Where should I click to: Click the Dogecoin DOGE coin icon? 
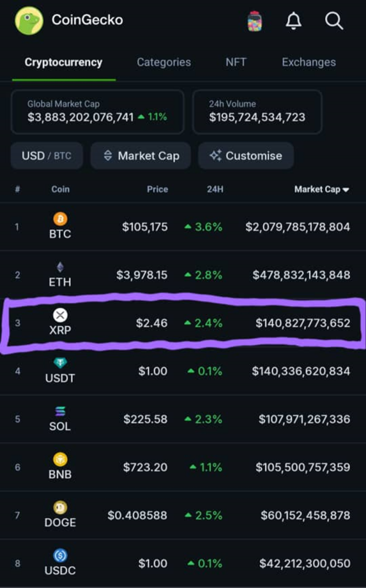(x=60, y=508)
